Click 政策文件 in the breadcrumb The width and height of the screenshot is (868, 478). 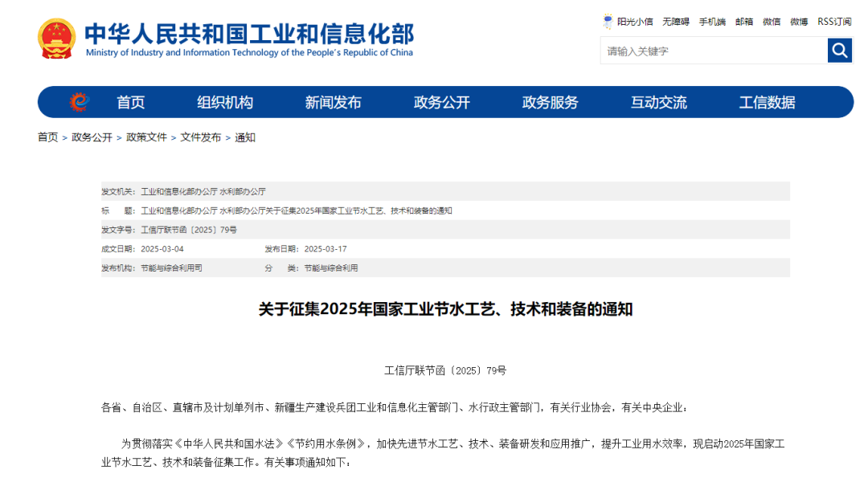(x=146, y=137)
